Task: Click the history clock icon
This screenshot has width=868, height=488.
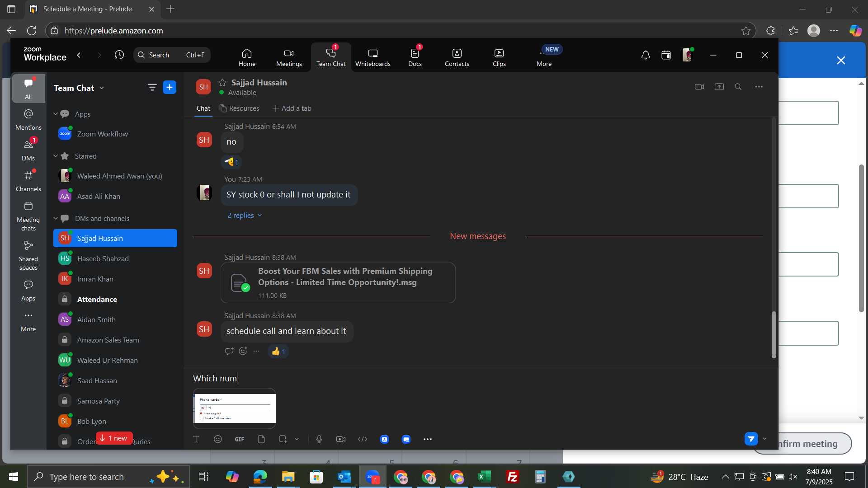Action: 119,55
